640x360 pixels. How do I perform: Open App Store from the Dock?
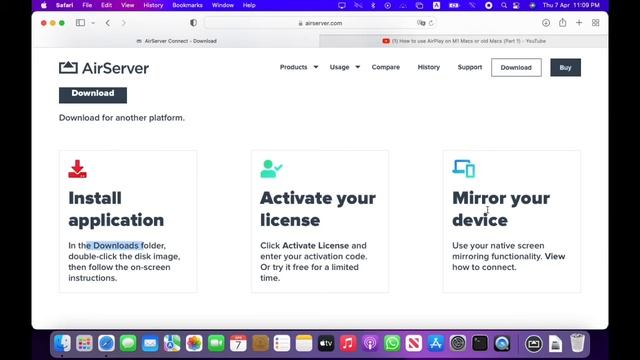[x=436, y=343]
